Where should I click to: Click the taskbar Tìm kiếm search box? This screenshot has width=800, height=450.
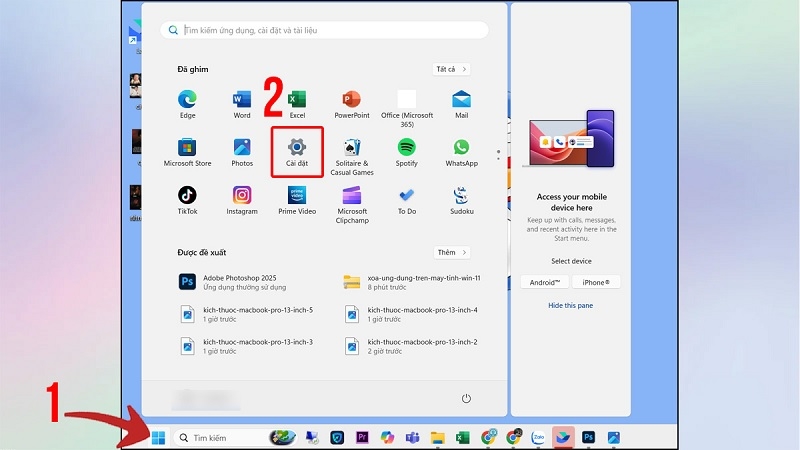[x=236, y=437]
